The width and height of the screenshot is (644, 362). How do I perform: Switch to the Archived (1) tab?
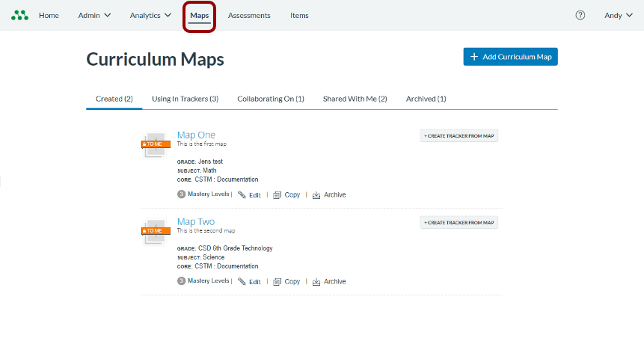click(426, 99)
